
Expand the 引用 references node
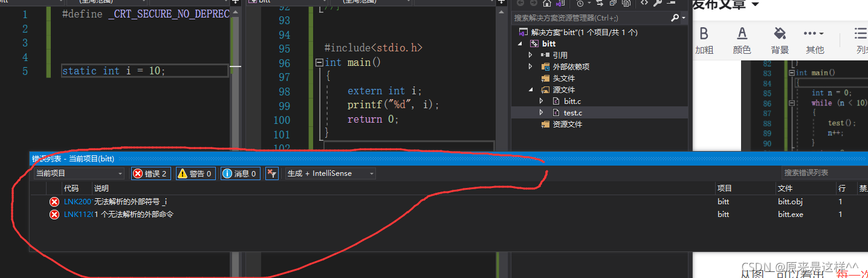(x=531, y=55)
